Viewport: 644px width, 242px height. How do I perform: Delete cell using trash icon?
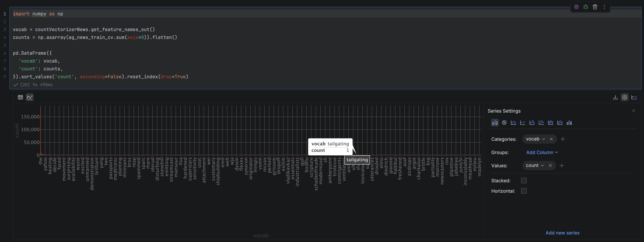595,7
